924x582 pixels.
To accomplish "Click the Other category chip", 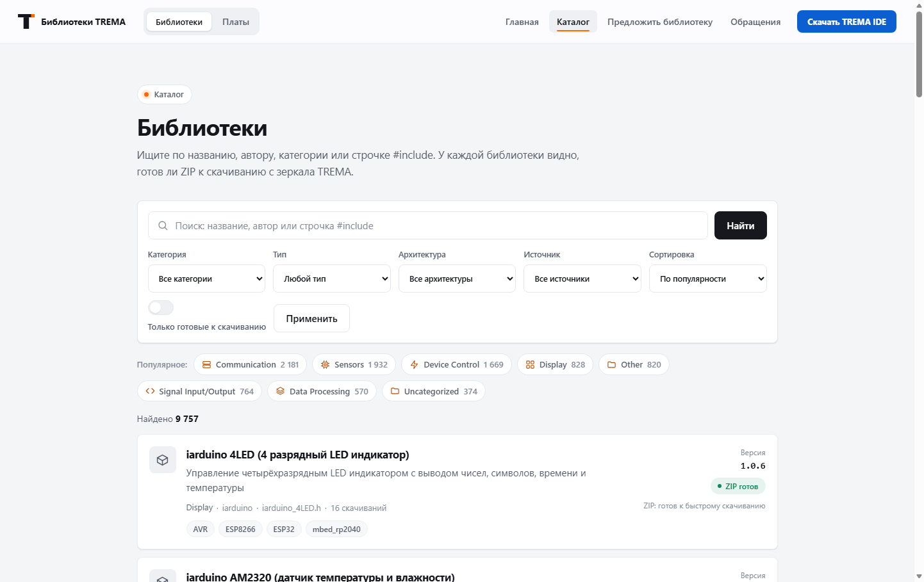I will [634, 364].
